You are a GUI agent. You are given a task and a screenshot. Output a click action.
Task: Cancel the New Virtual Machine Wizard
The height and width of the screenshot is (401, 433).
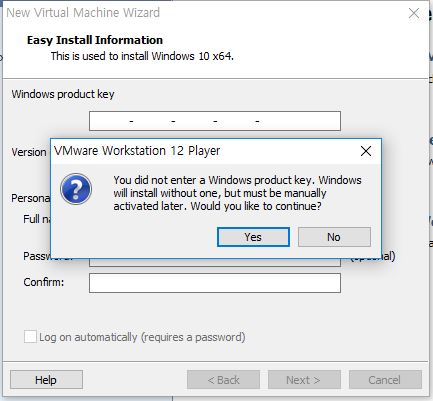[385, 380]
